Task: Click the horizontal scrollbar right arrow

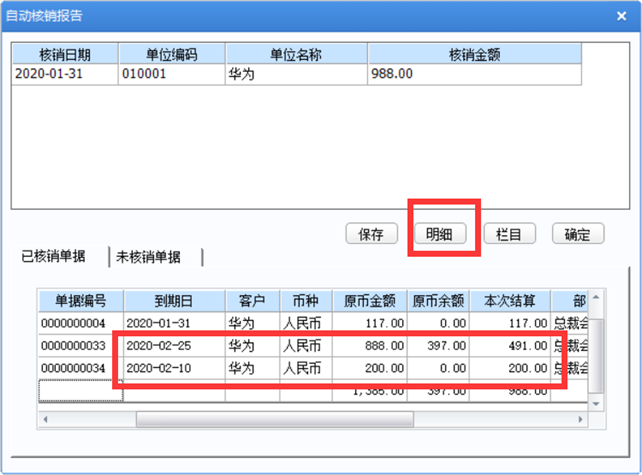Action: (x=580, y=419)
